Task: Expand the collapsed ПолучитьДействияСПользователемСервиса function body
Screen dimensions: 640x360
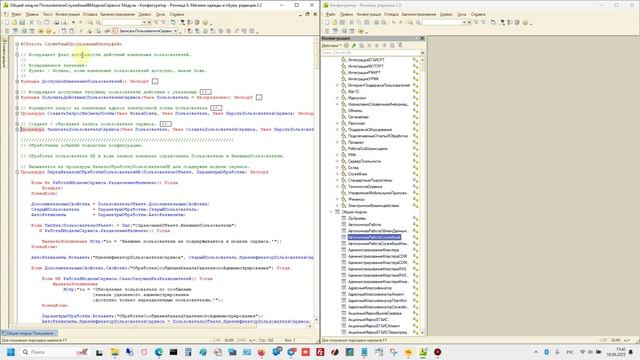Action: (x=259, y=97)
